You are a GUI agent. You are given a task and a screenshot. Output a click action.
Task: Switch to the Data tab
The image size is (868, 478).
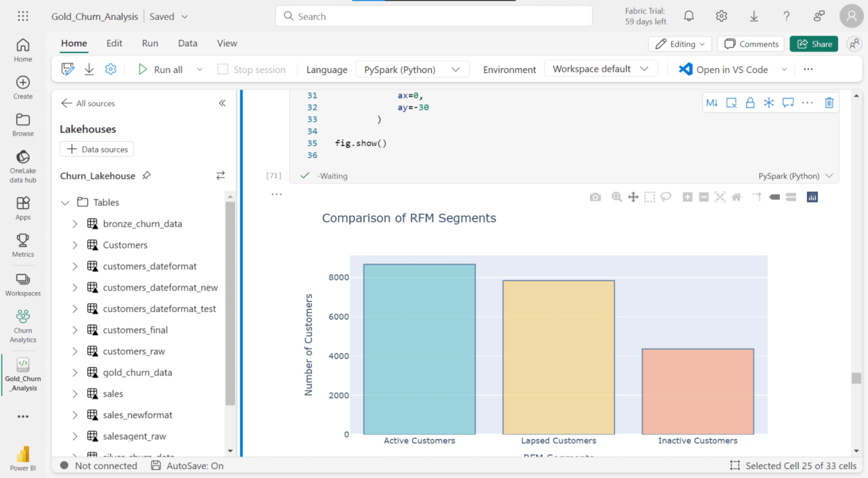click(188, 43)
